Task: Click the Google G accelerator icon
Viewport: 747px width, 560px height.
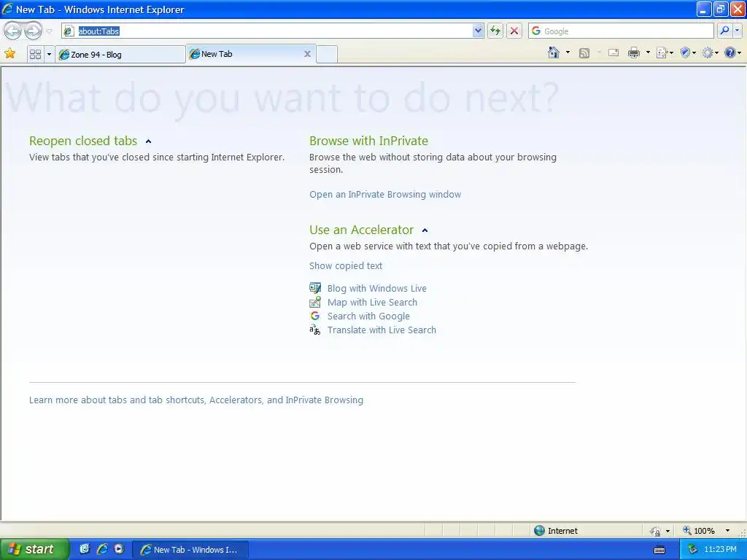Action: point(315,316)
